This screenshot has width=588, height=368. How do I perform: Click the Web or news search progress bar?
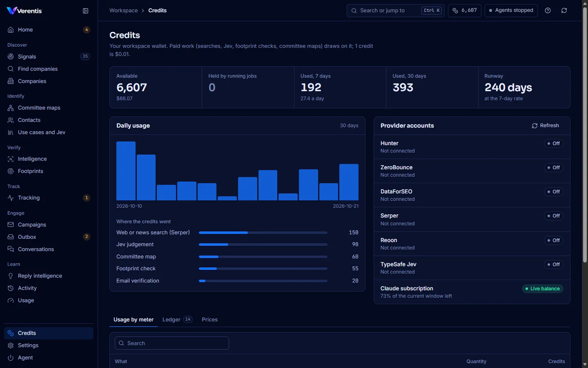[263, 233]
